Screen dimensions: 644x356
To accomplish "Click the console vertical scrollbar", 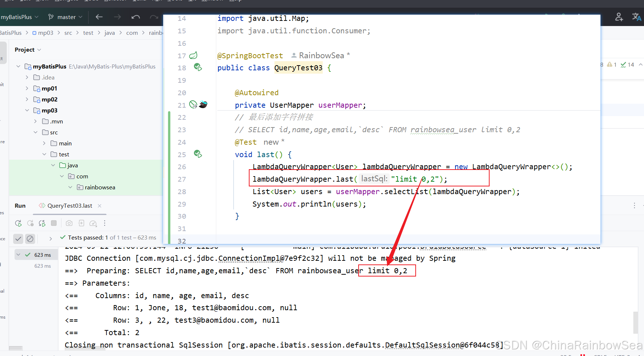I will 636,322.
